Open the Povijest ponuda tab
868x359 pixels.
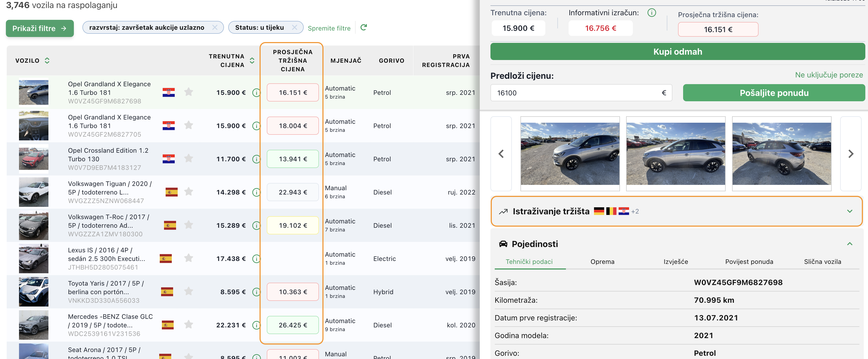(749, 261)
